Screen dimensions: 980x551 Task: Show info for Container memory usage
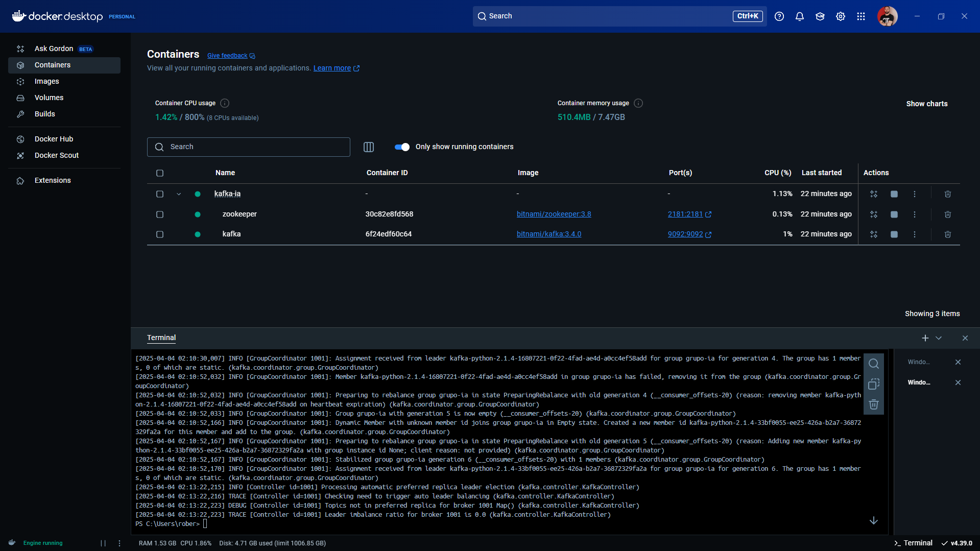pyautogui.click(x=638, y=103)
